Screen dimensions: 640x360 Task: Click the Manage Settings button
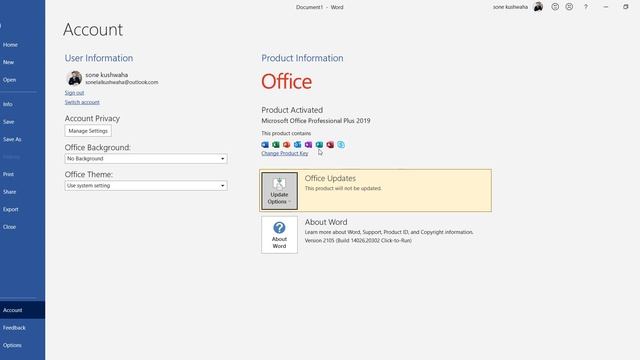tap(88, 131)
